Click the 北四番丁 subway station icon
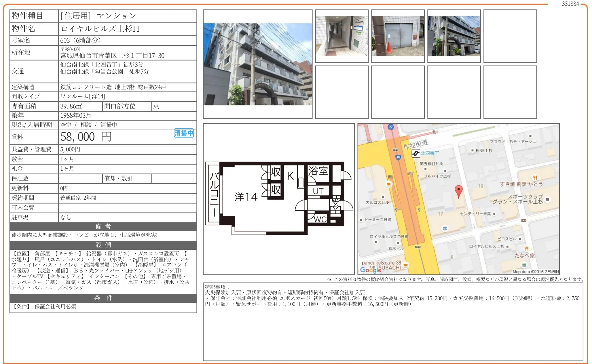Image resolution: width=592 pixels, height=364 pixels. (415, 153)
